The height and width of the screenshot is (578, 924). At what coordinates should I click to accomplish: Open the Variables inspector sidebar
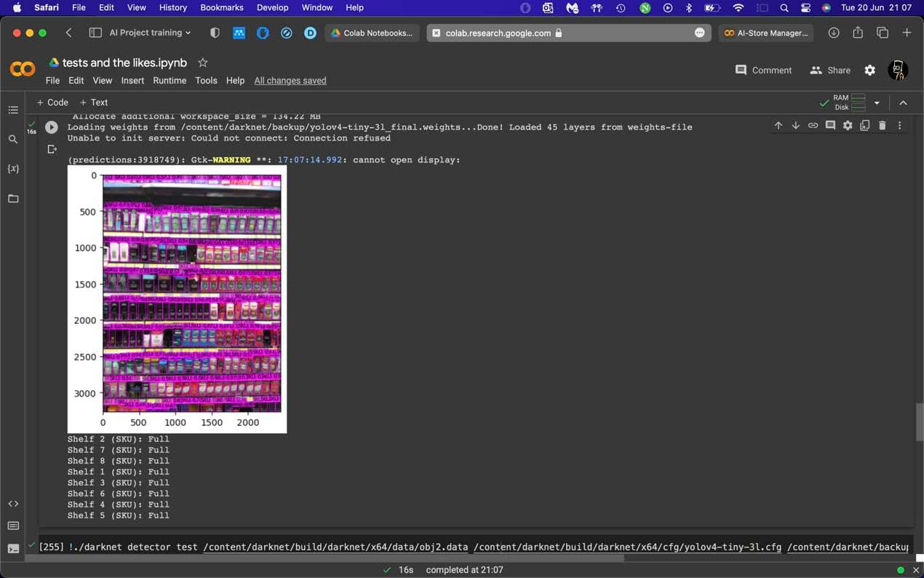pyautogui.click(x=13, y=168)
